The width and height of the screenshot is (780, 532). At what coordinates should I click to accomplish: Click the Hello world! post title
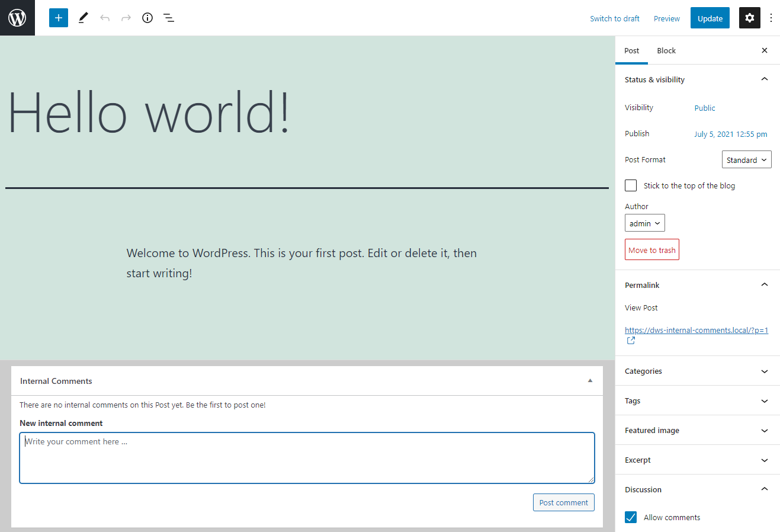point(149,113)
